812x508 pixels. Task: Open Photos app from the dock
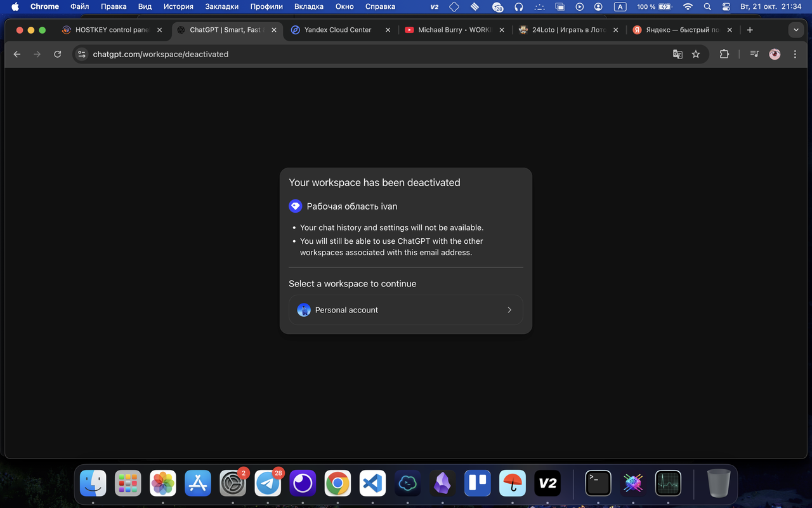(163, 484)
